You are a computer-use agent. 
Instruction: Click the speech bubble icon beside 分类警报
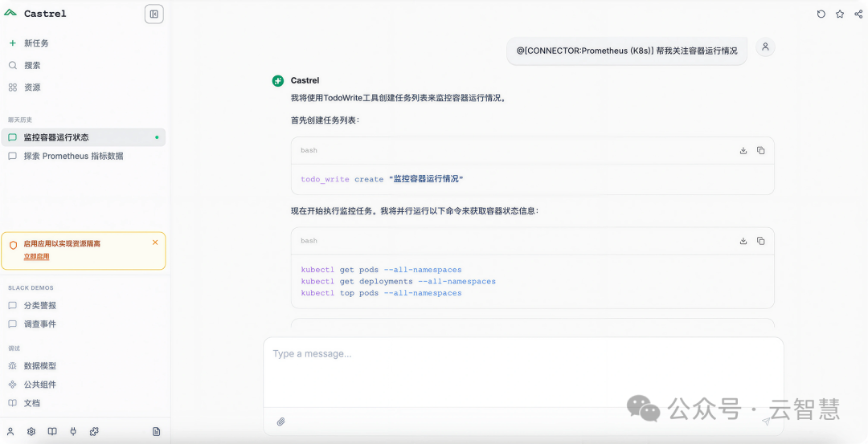pyautogui.click(x=12, y=306)
